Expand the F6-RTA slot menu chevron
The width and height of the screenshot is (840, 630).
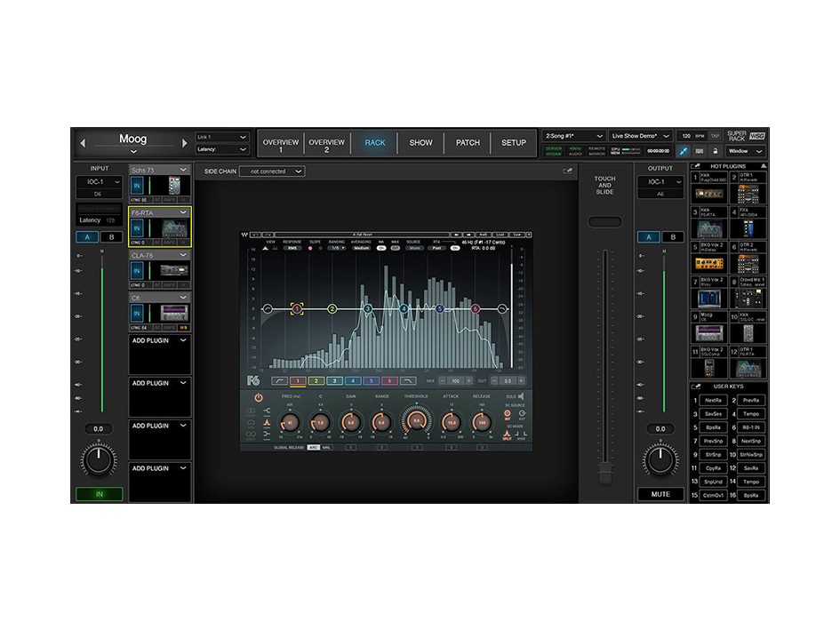(x=183, y=212)
